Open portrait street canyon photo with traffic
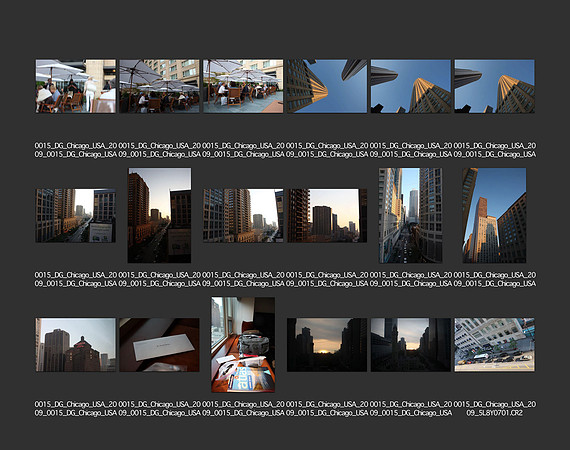This screenshot has height=450, width=570. click(x=410, y=215)
